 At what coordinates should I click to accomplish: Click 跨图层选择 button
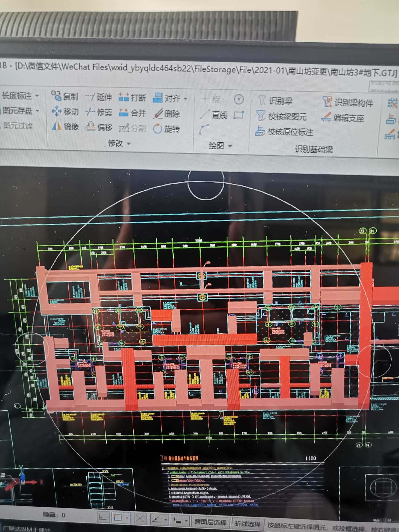(210, 522)
